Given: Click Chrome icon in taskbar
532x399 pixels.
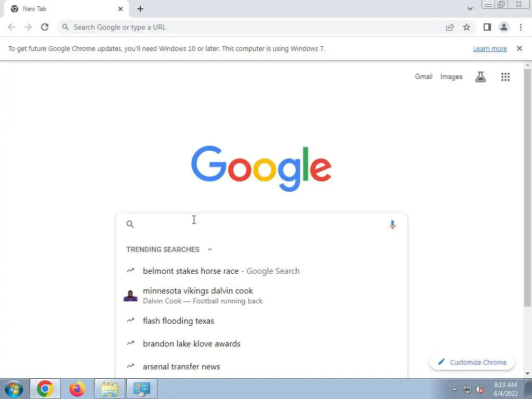Looking at the screenshot, I should click(45, 389).
